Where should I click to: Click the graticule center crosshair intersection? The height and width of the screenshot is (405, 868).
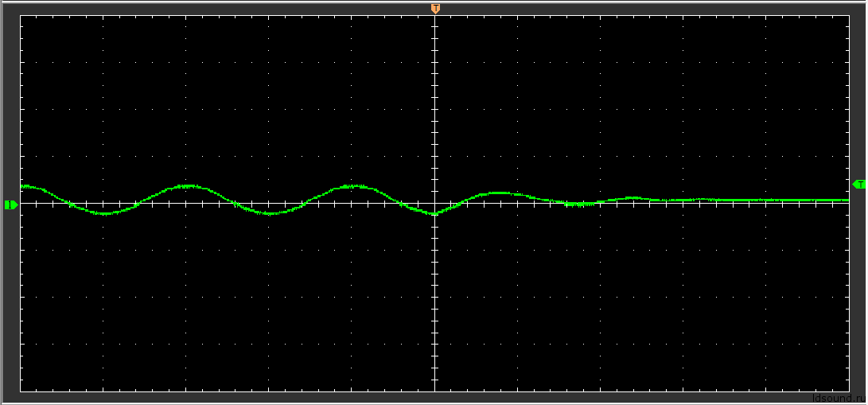[x=434, y=204]
